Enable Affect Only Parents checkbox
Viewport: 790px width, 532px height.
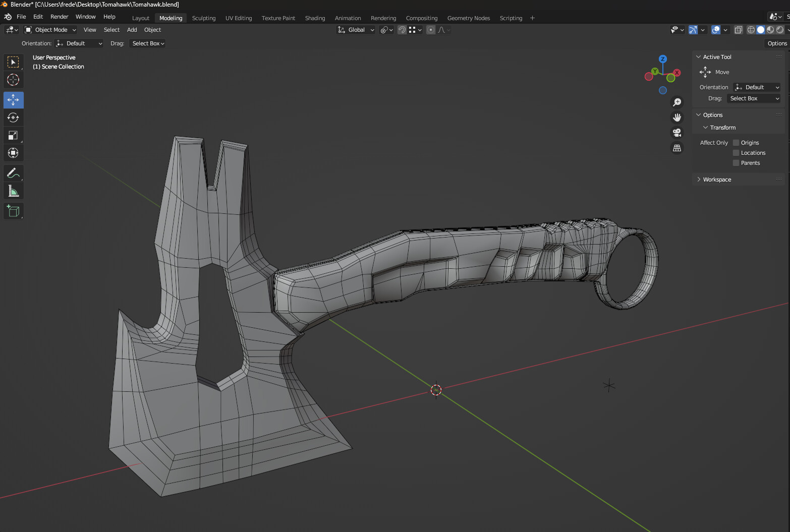tap(736, 163)
